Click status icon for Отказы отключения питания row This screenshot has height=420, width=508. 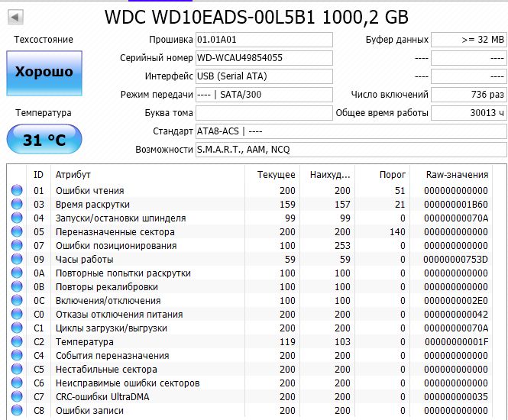tap(17, 314)
